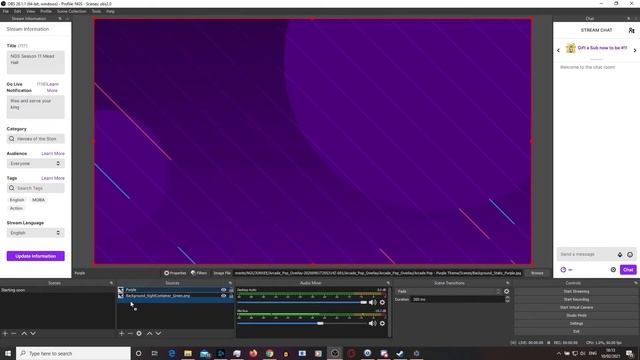Open the Tools menu

tap(96, 11)
